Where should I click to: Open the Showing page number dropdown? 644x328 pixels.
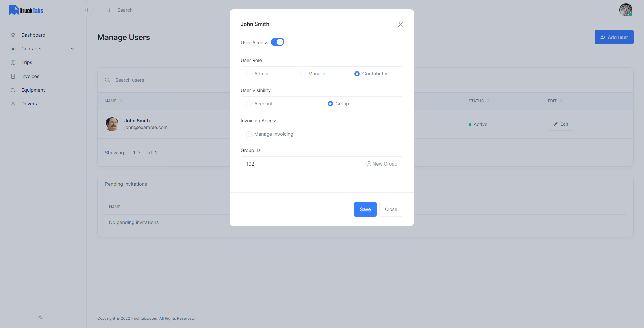click(137, 153)
